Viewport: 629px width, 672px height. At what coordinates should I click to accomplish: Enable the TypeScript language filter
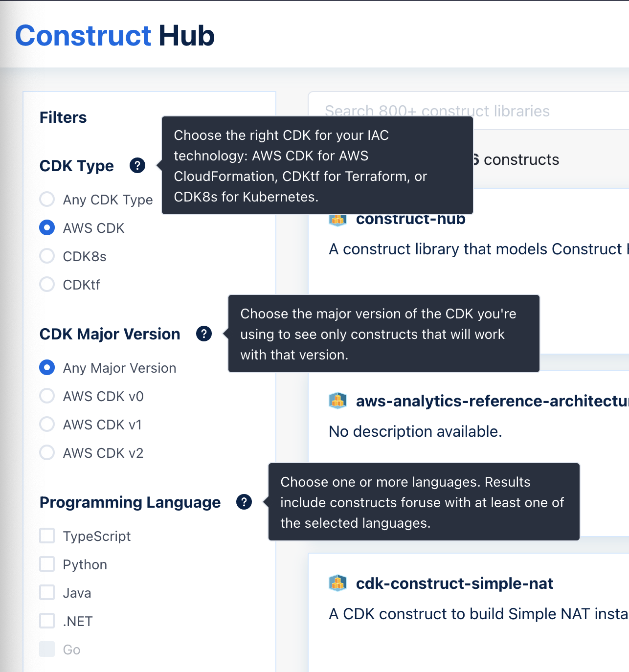click(x=46, y=536)
